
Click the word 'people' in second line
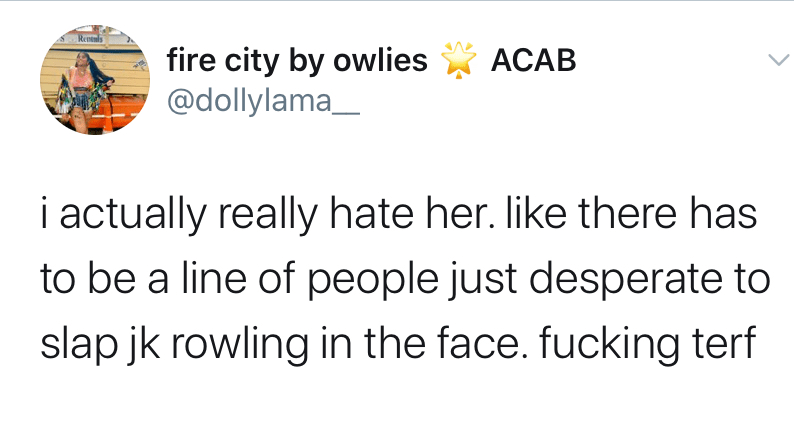click(373, 279)
